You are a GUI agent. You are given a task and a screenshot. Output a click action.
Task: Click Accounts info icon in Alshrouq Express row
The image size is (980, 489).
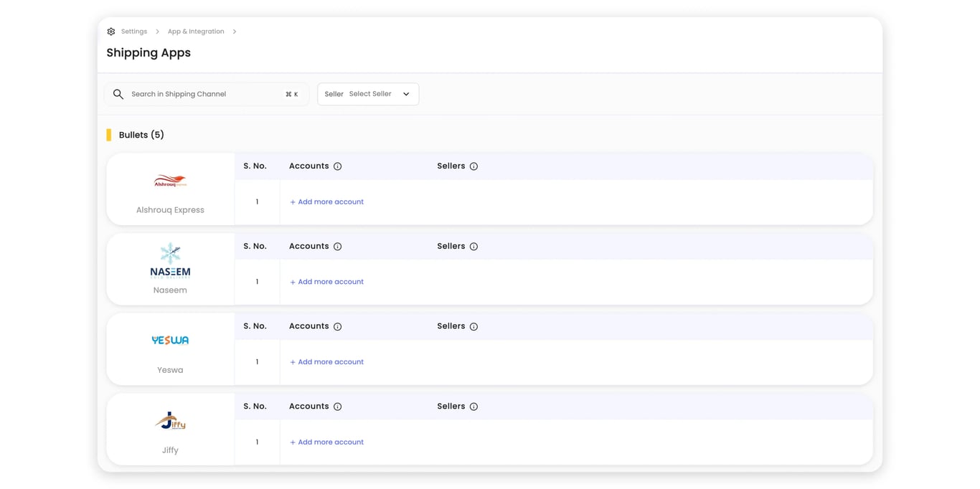point(338,166)
